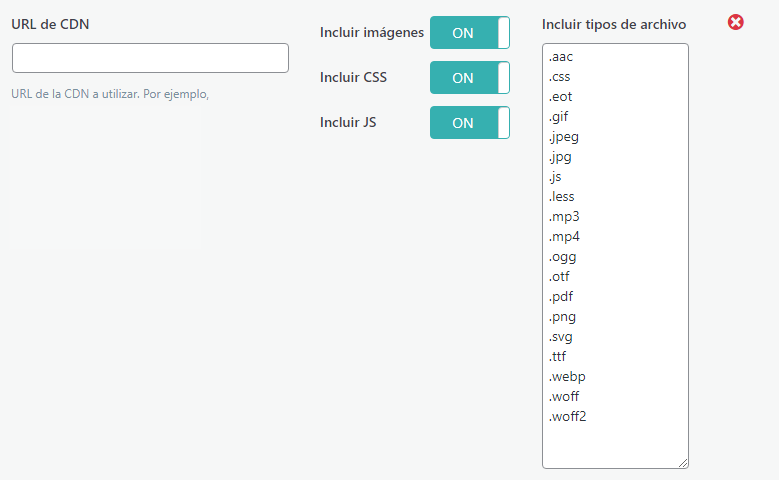Toggle the Incluir imágenes switch

point(469,33)
